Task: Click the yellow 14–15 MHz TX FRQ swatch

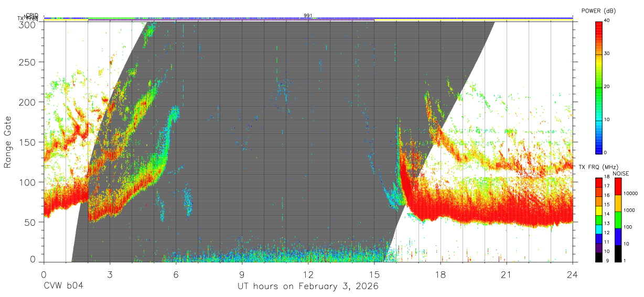Action: click(598, 211)
